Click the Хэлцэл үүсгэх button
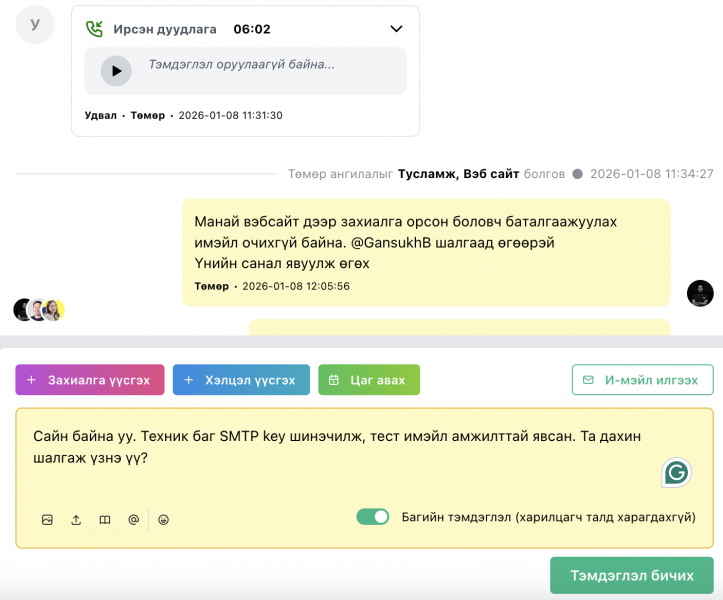 tap(241, 380)
